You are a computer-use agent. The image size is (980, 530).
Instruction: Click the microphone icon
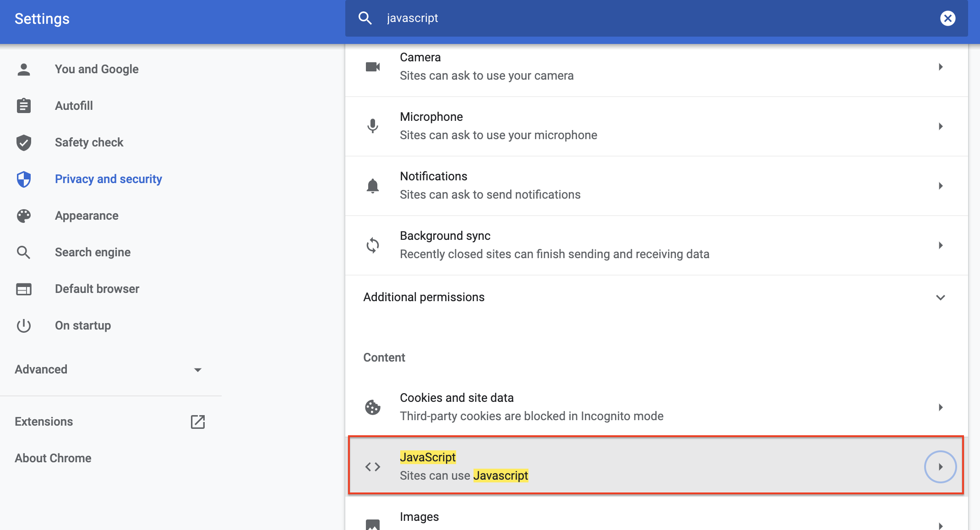click(x=373, y=126)
